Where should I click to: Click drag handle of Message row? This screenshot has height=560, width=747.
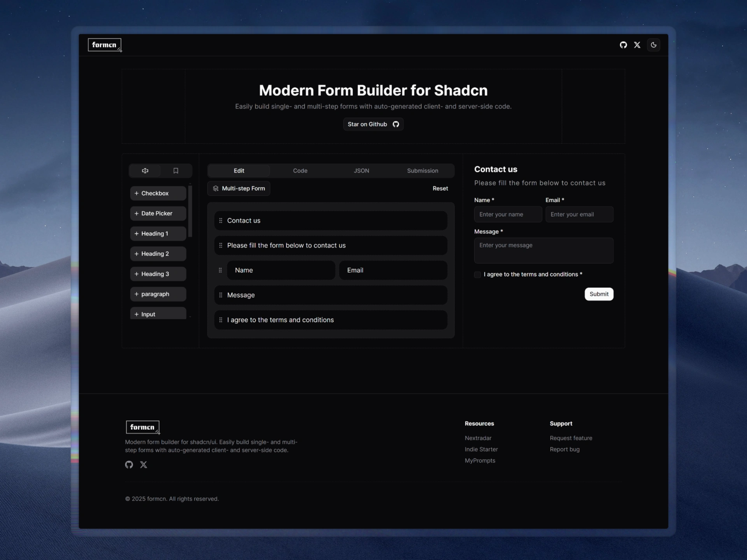(221, 295)
